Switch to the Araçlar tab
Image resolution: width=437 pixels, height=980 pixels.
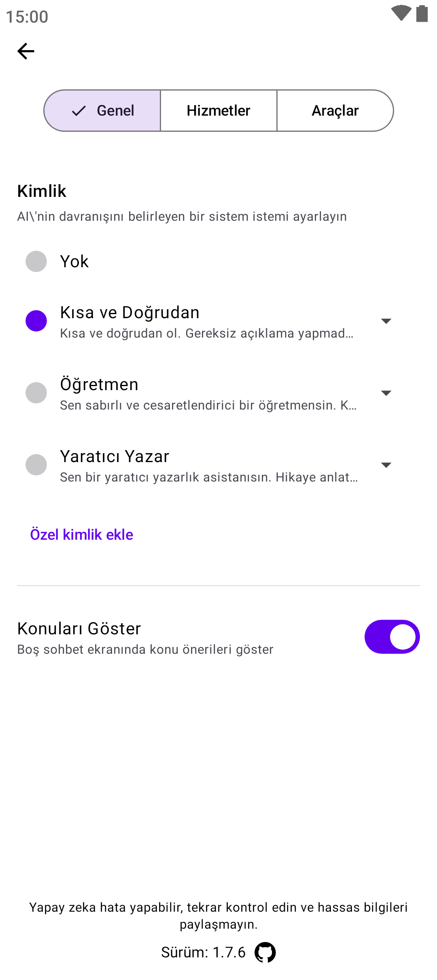point(335,111)
